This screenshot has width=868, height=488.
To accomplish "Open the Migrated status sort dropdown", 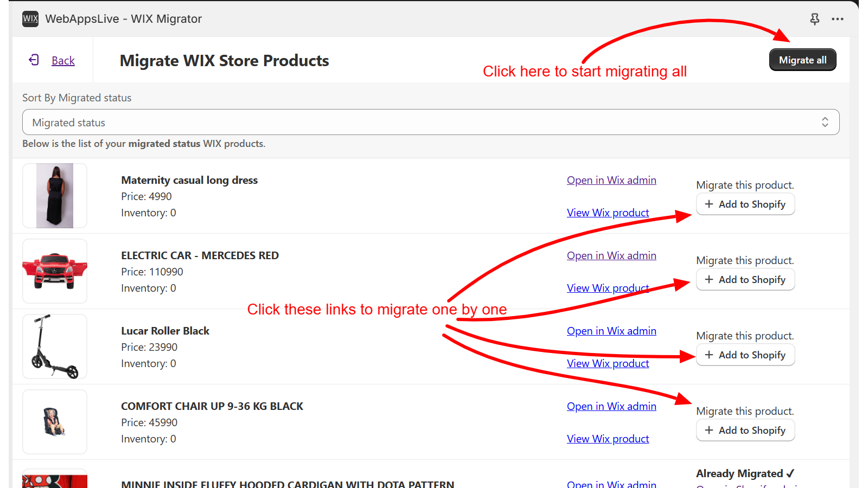I will click(431, 123).
